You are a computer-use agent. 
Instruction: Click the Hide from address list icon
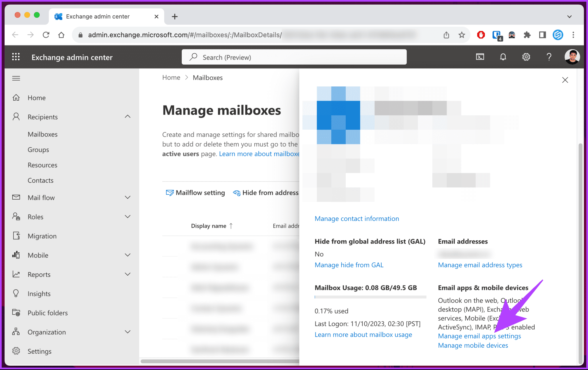coord(237,193)
